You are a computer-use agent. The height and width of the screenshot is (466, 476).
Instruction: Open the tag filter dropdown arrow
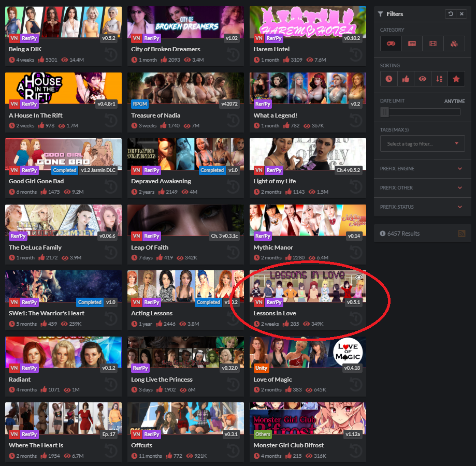point(456,143)
